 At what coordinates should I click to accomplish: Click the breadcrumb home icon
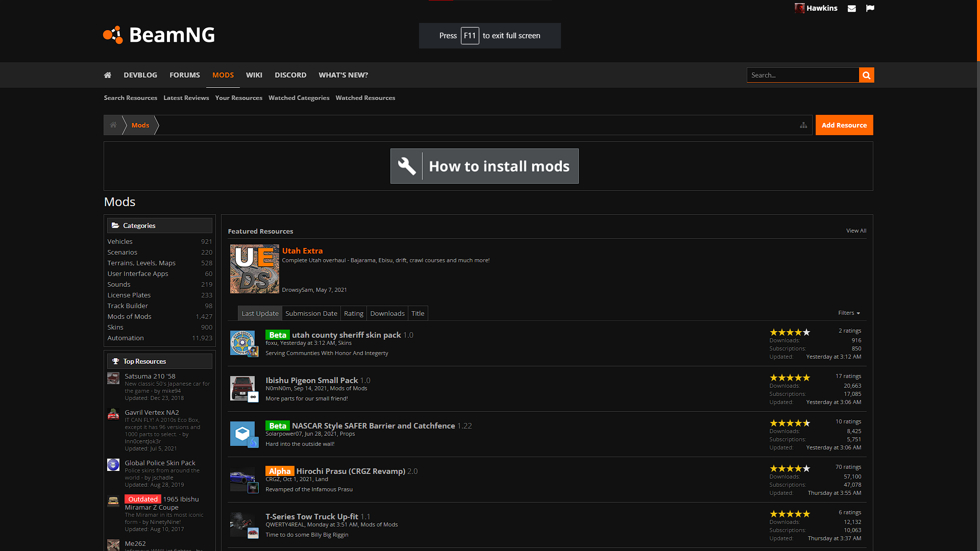pyautogui.click(x=113, y=125)
